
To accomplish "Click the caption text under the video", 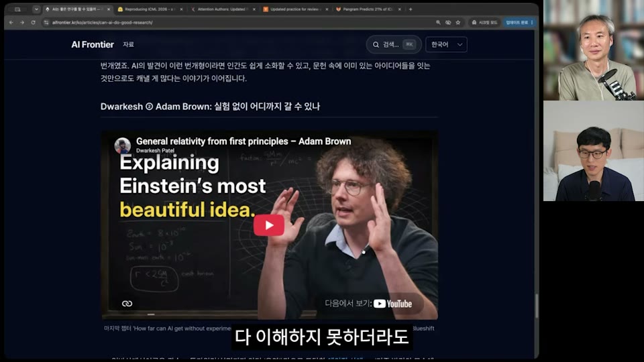I will 269,328.
